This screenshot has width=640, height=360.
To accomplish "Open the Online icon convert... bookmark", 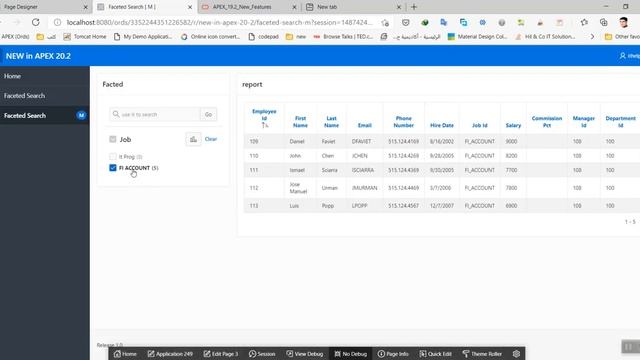I will (211, 37).
